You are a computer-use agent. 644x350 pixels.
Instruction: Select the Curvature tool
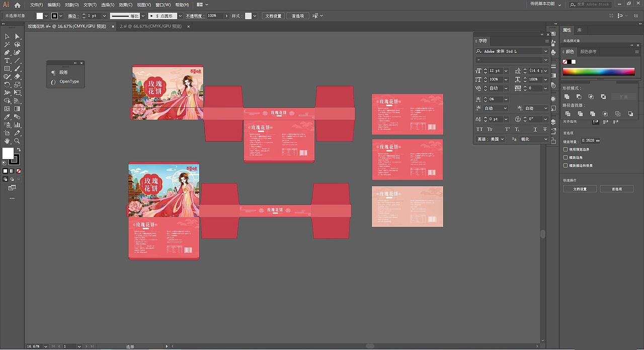17,52
